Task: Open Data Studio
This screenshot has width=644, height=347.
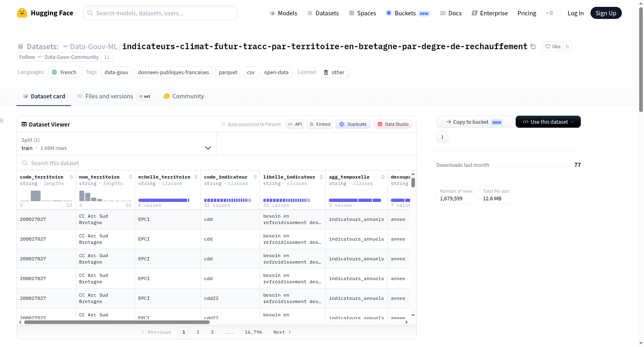Action: pyautogui.click(x=393, y=124)
